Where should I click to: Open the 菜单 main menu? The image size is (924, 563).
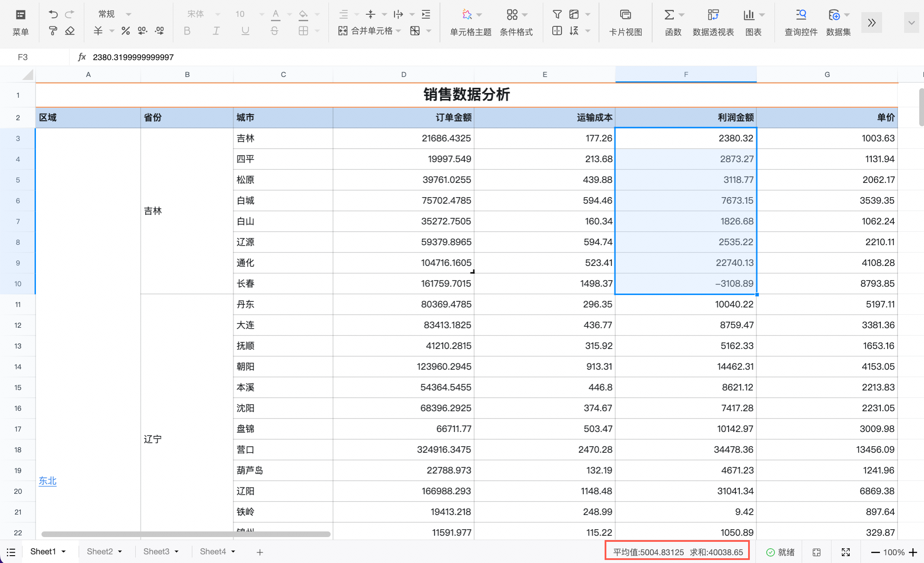(20, 22)
